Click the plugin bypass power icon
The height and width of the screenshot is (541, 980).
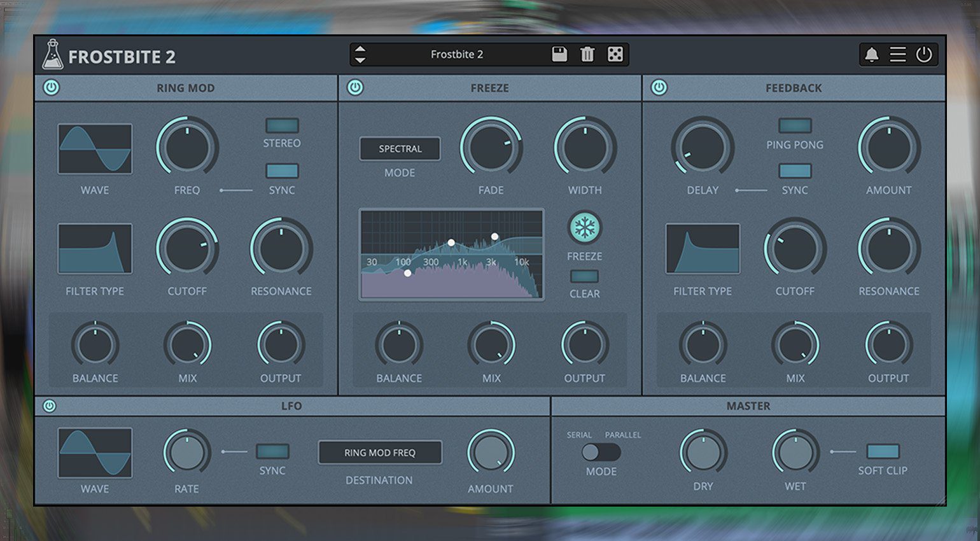[x=924, y=55]
